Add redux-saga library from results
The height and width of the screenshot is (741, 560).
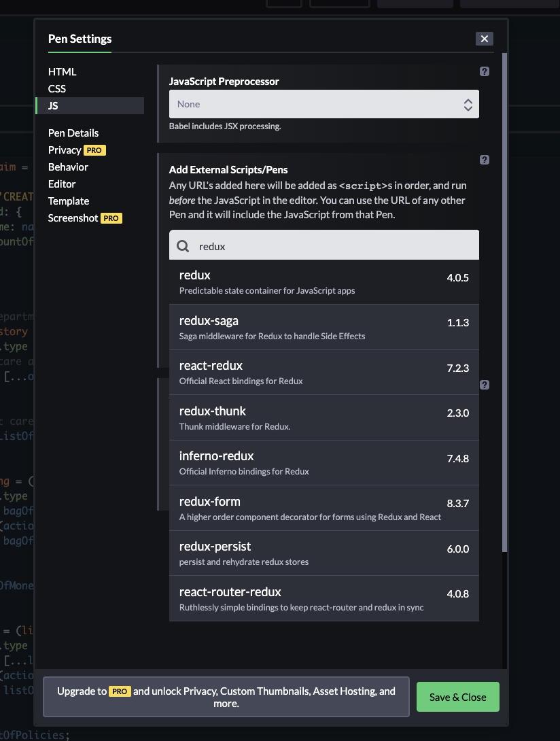[x=323, y=327]
